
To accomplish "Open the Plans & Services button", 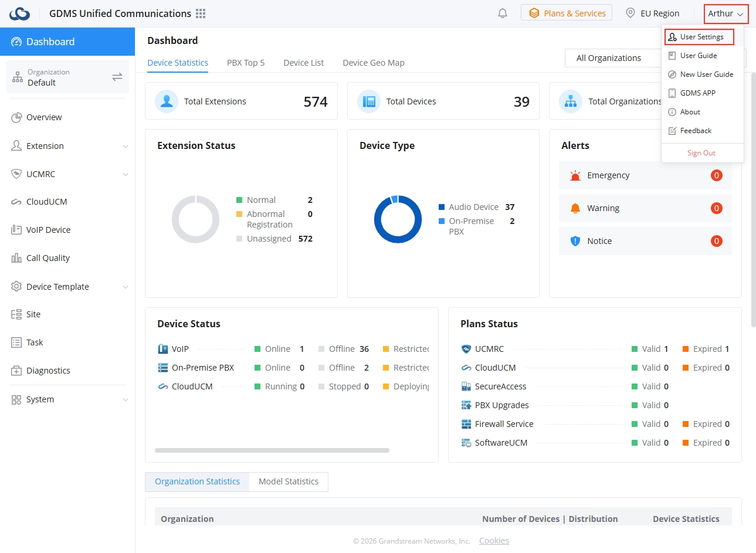I will (x=567, y=13).
